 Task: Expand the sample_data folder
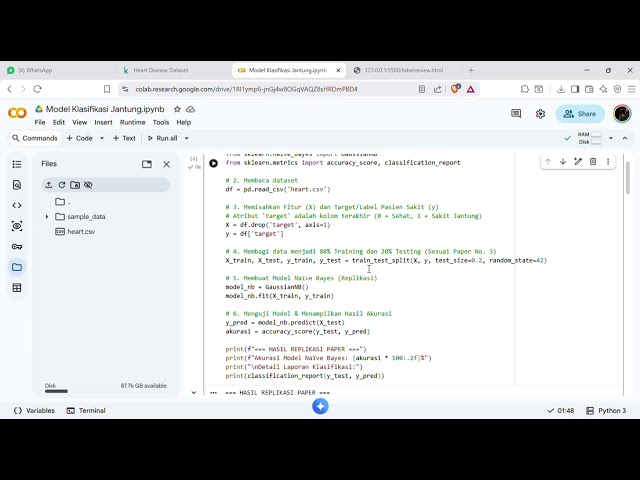click(x=47, y=217)
